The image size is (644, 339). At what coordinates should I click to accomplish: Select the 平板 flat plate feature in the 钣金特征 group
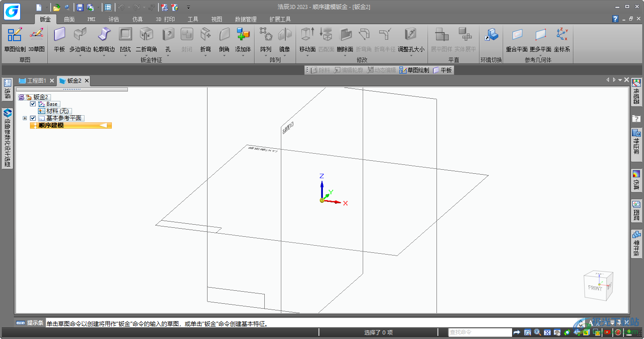click(59, 40)
